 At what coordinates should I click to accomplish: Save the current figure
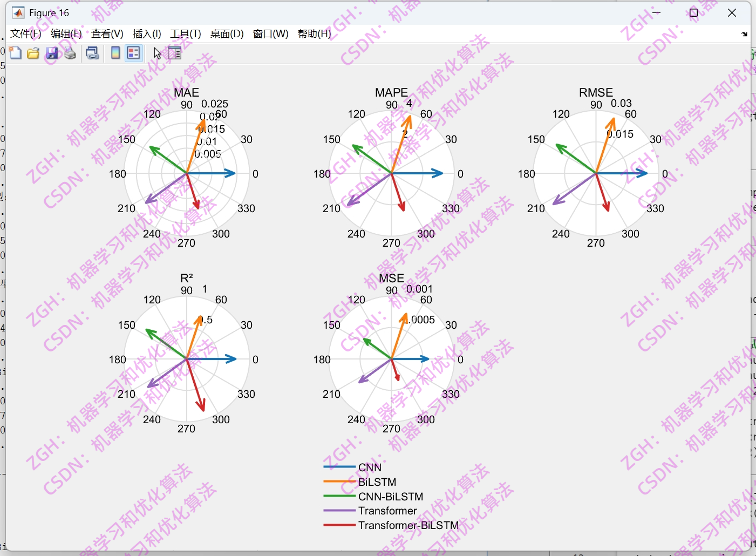point(52,52)
